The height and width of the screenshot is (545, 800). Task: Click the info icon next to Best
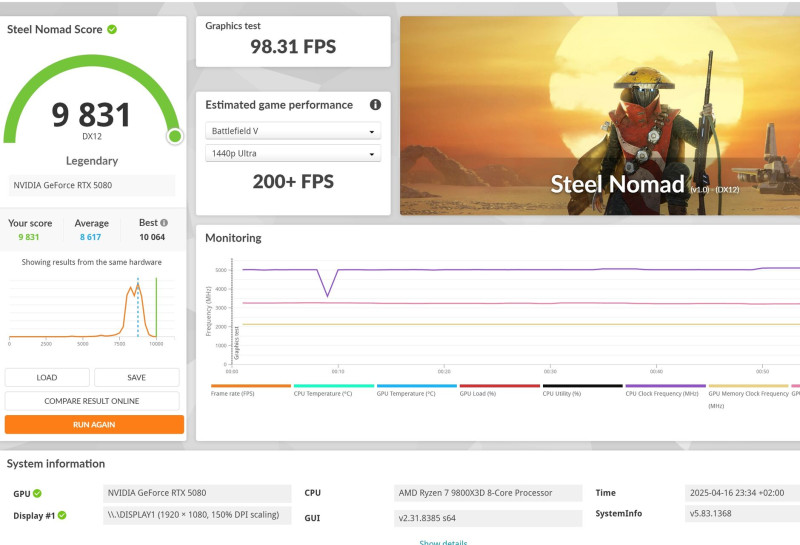(164, 223)
